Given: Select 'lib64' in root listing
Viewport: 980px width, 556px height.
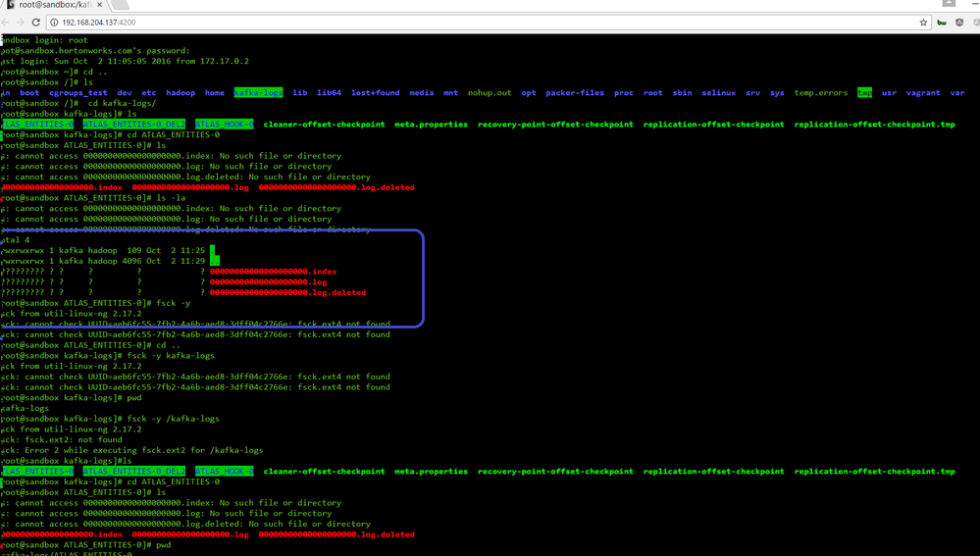Looking at the screenshot, I should coord(329,92).
